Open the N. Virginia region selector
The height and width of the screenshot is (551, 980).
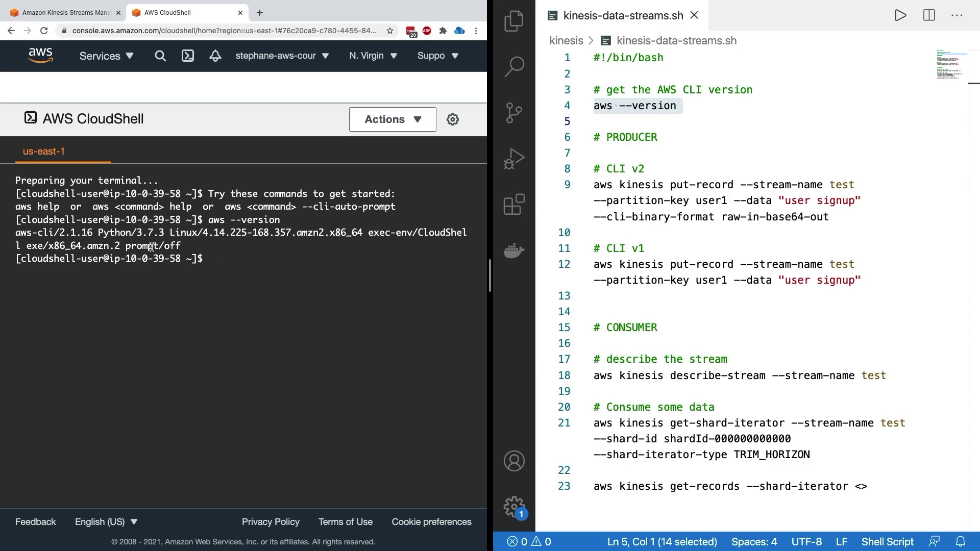pyautogui.click(x=373, y=56)
